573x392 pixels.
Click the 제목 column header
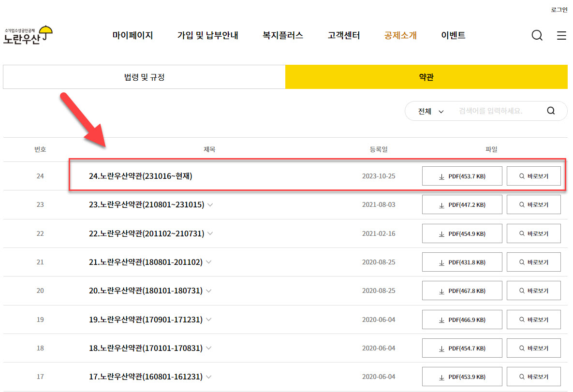coord(209,149)
